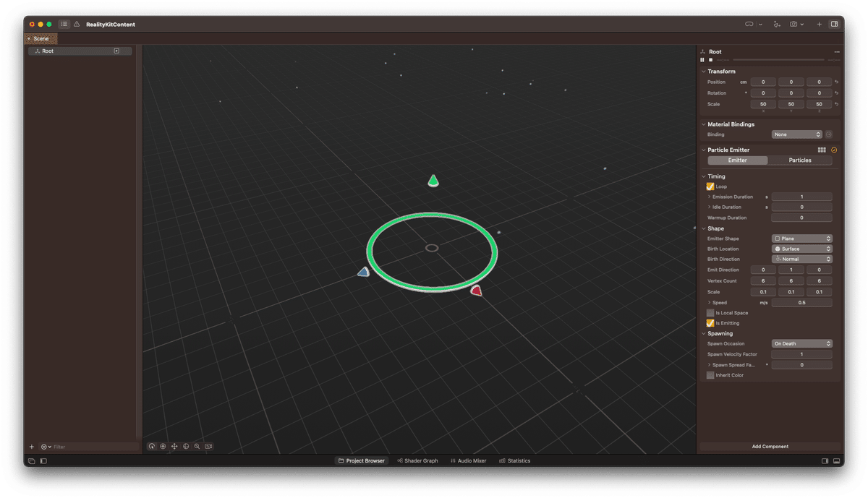Switch to the Particles segment
Viewport: 868px width, 498px height.
(x=800, y=160)
